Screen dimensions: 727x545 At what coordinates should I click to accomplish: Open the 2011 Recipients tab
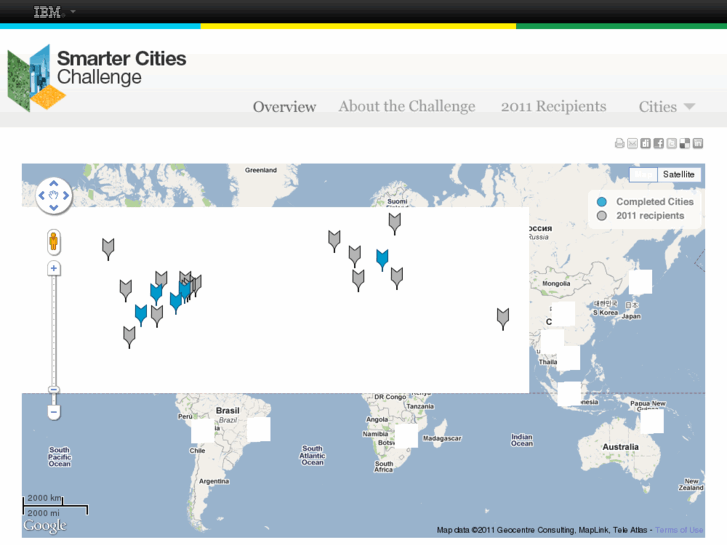pos(554,106)
